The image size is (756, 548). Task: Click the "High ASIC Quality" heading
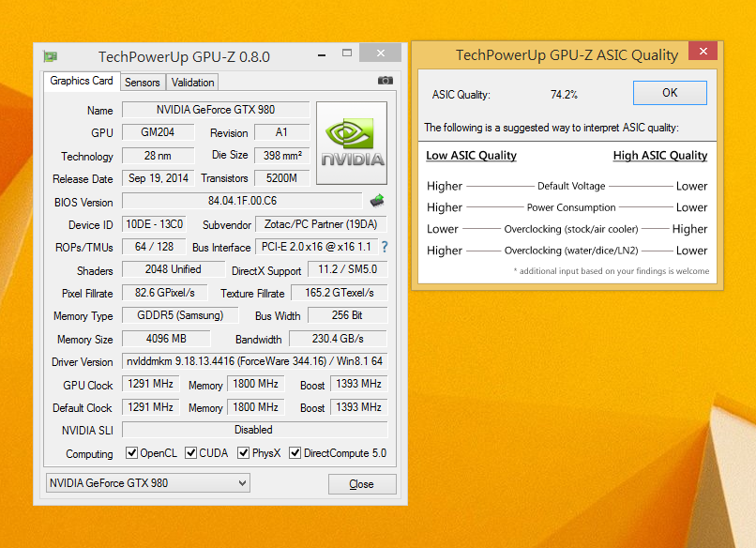(660, 156)
